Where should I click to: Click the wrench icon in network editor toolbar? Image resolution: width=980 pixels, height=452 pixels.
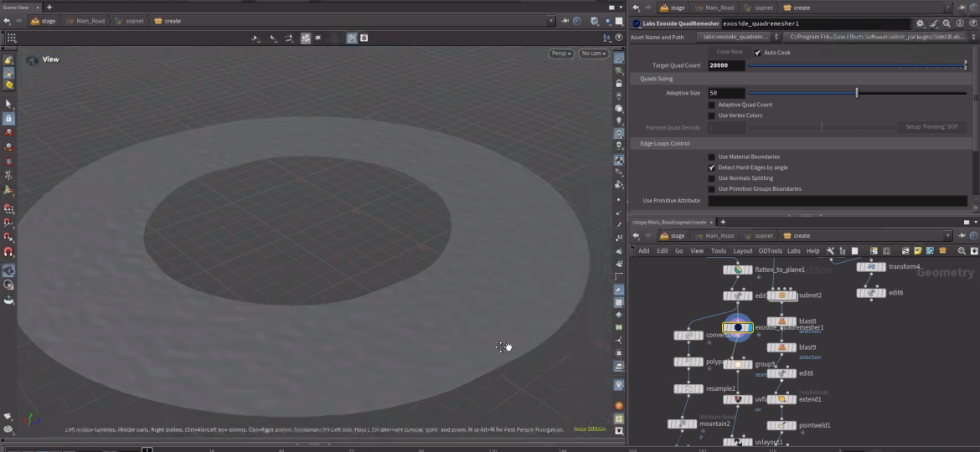[830, 251]
